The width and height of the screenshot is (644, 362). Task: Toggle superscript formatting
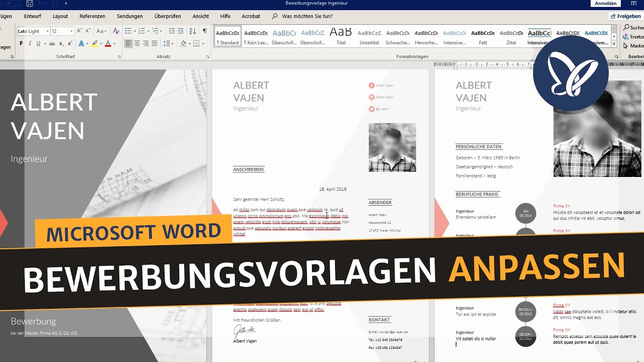point(69,44)
